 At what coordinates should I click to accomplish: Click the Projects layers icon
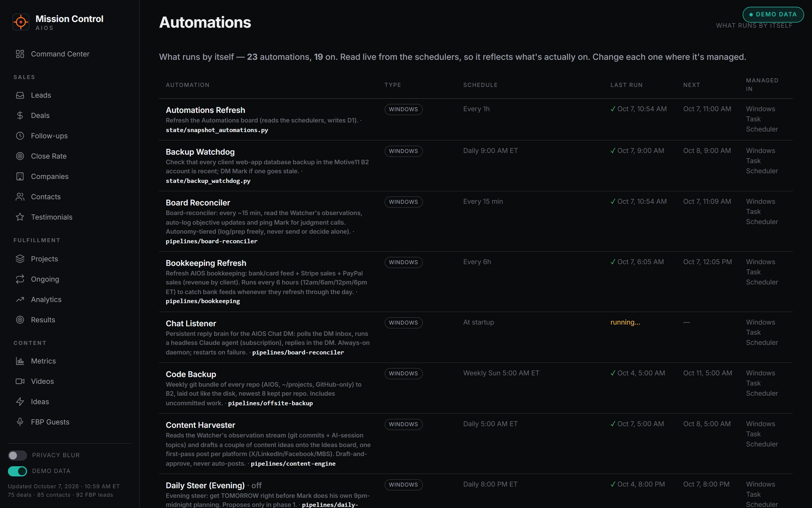[x=20, y=259]
